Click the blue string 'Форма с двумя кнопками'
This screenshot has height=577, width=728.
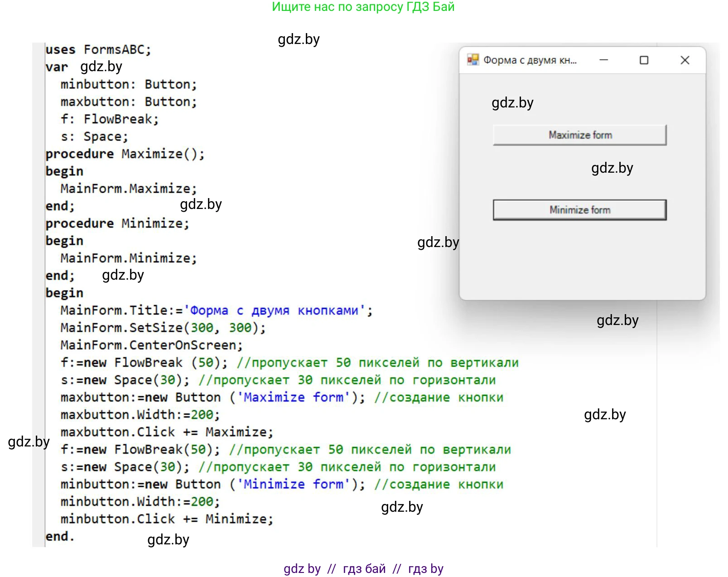[x=275, y=310]
